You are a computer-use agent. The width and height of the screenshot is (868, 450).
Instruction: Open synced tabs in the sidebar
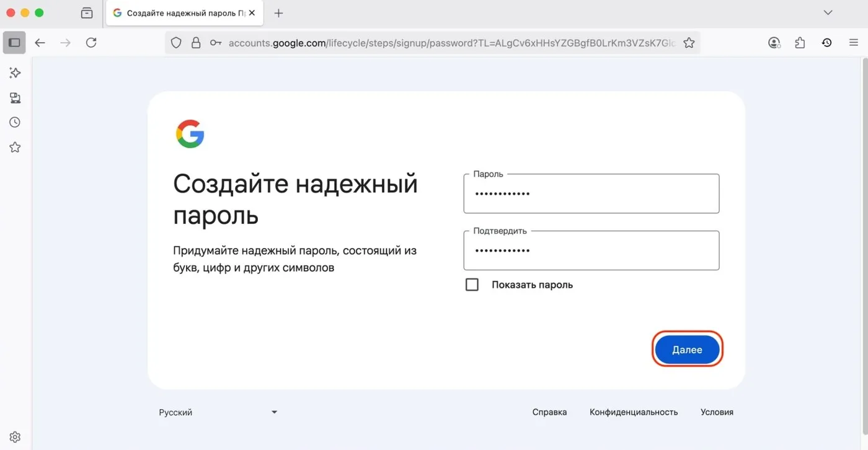pyautogui.click(x=15, y=98)
